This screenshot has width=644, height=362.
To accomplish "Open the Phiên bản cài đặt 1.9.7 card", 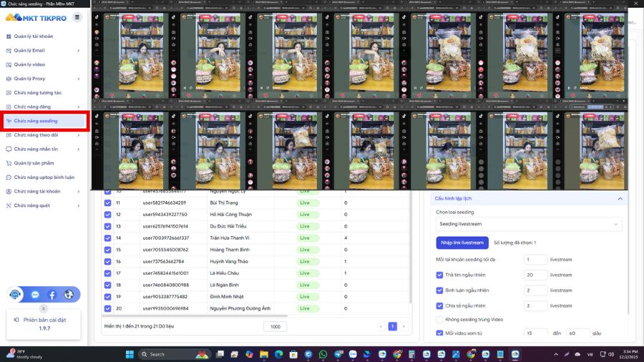I will click(x=44, y=324).
